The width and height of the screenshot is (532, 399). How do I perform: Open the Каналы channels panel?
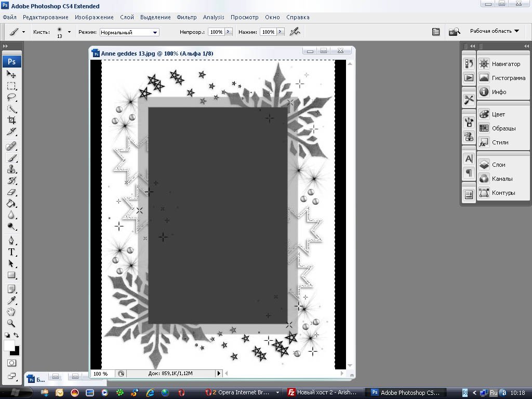[x=503, y=179]
